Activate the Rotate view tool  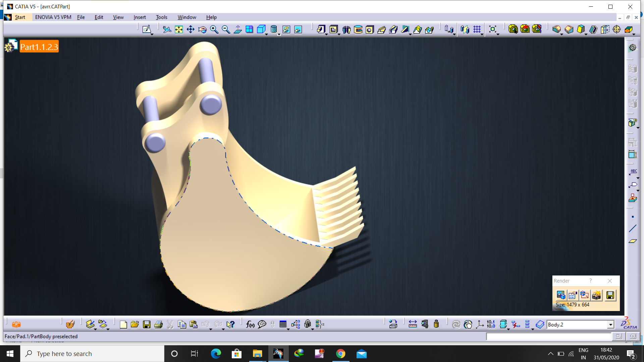202,29
